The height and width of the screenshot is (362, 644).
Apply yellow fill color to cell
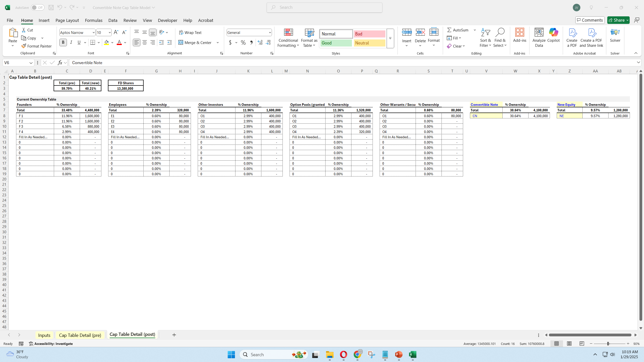click(x=107, y=42)
